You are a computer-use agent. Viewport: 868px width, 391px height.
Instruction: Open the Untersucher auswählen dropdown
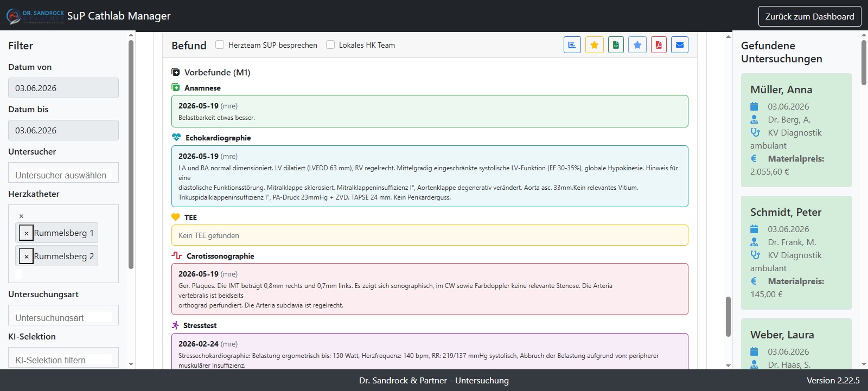point(63,173)
